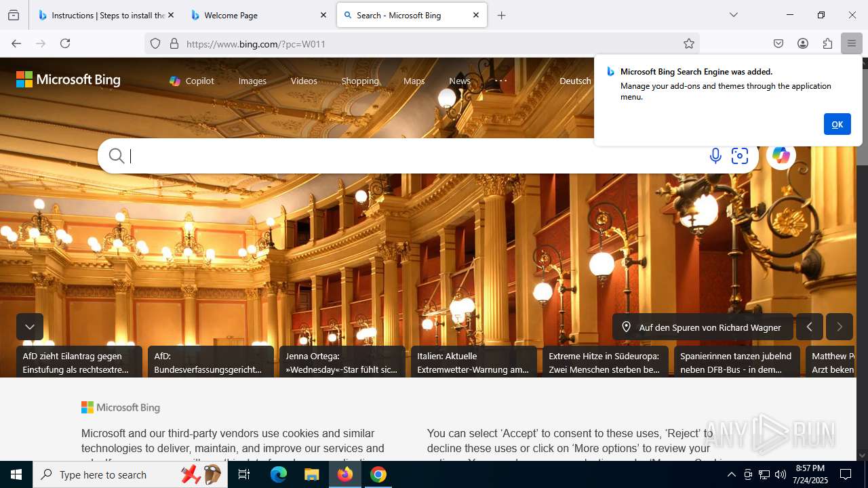Screen dimensions: 868x488
Task: Open the volume speaker tray icon
Action: 781,474
